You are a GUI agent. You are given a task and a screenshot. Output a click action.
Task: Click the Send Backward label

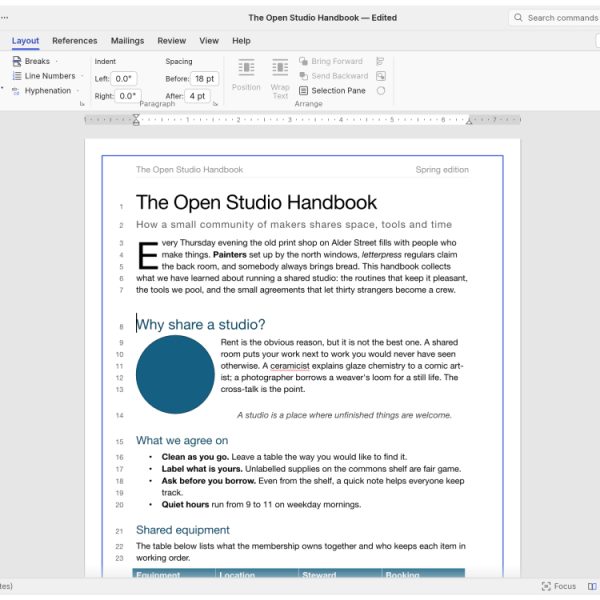coord(339,76)
